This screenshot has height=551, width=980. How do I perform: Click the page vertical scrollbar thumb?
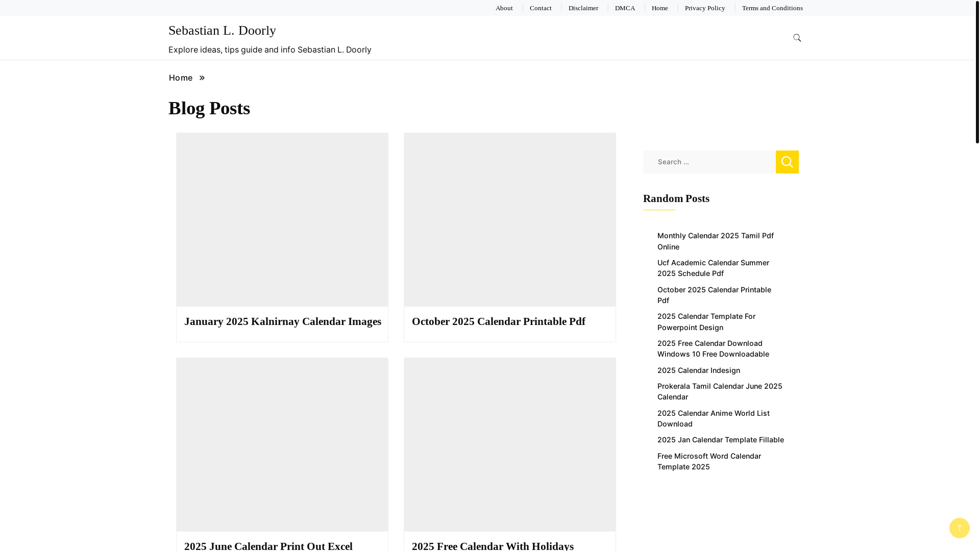[977, 71]
